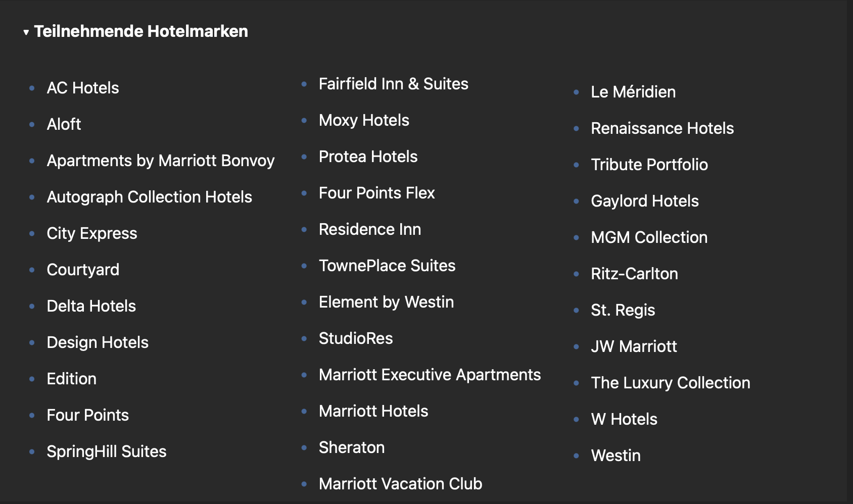The height and width of the screenshot is (504, 853).
Task: Select Aloft from the brand list
Action: coord(64,124)
